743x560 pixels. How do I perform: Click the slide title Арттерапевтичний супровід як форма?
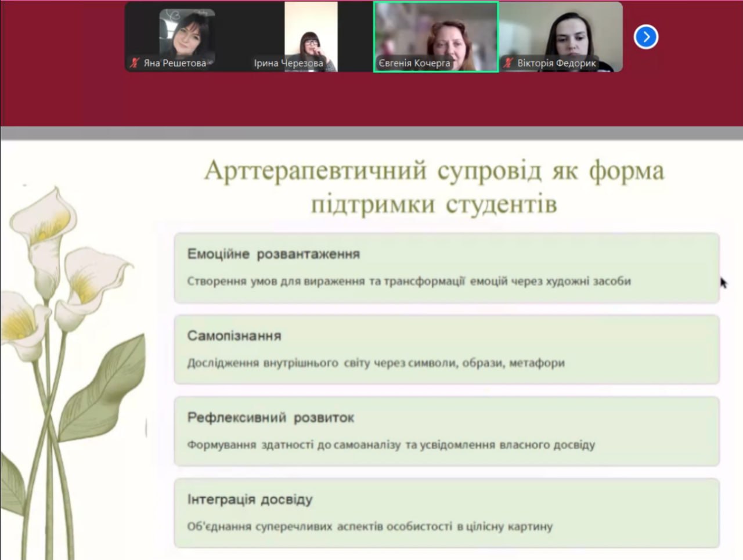(434, 171)
